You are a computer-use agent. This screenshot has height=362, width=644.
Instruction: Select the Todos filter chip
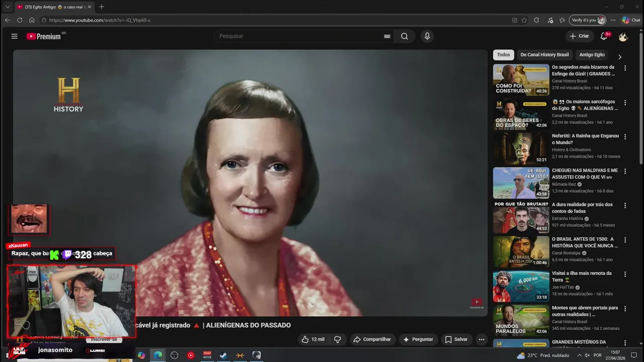pos(503,55)
